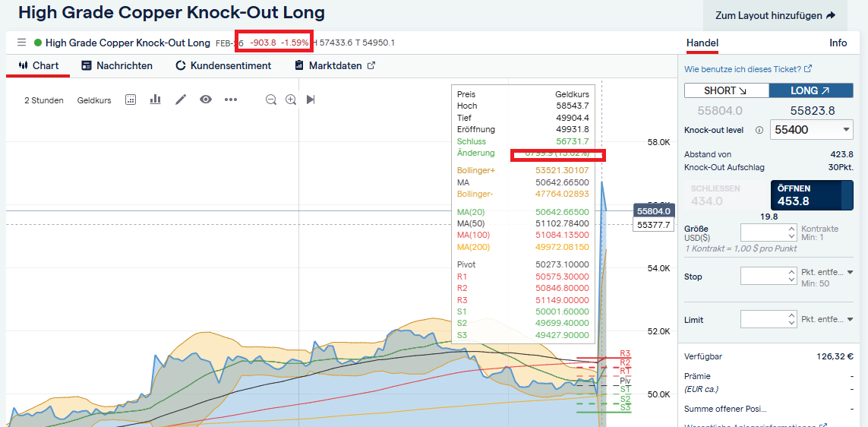868x427 pixels.
Task: Click the Hoch value 58543.7
Action: (x=573, y=106)
